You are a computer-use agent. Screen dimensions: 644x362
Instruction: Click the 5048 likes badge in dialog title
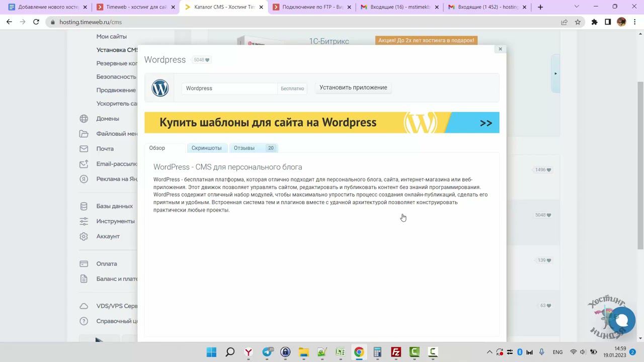click(x=201, y=60)
